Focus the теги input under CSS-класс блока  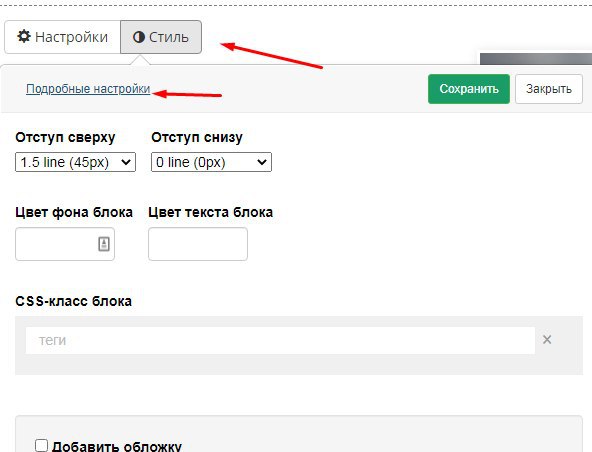[280, 341]
